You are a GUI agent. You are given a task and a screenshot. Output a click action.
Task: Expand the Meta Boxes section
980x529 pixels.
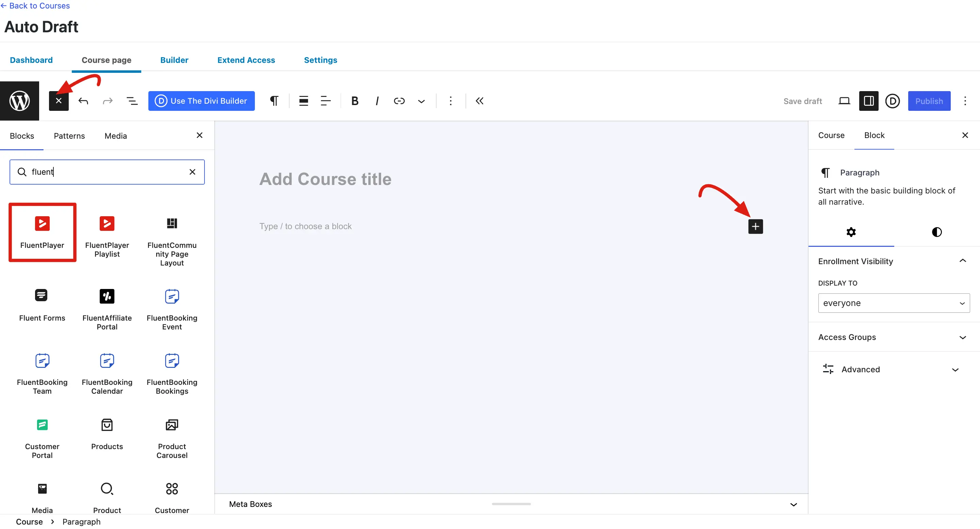(511, 504)
